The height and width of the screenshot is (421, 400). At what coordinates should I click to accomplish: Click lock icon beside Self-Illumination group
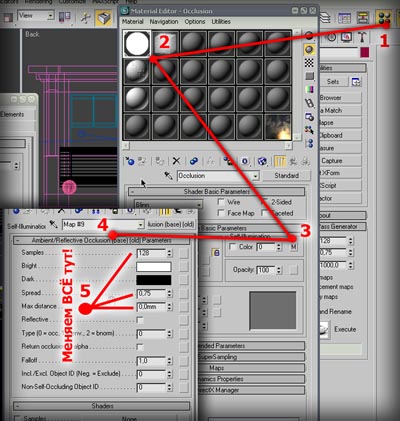click(x=216, y=253)
